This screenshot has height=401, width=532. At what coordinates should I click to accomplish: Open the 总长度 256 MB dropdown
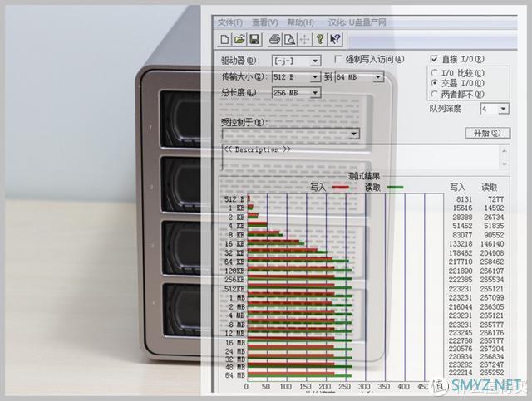pyautogui.click(x=296, y=92)
